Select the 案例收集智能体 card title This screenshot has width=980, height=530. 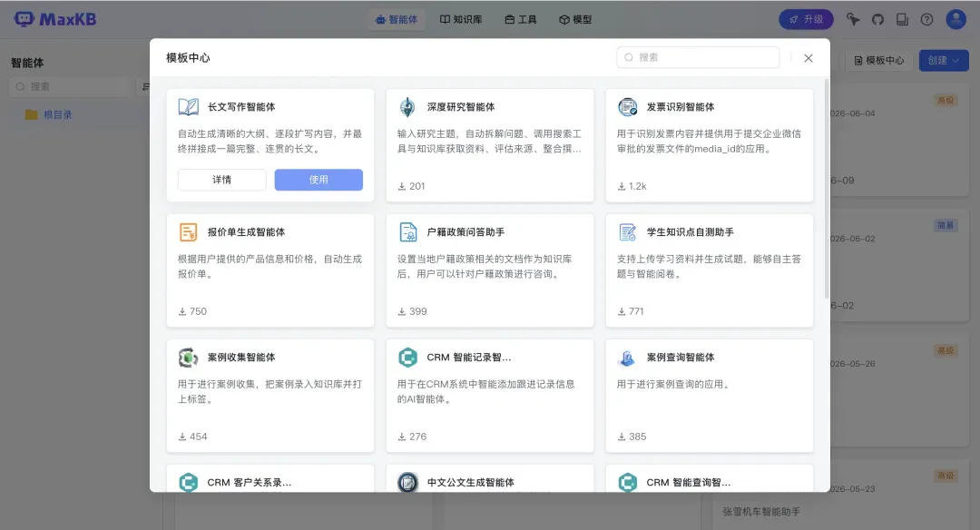coord(241,358)
